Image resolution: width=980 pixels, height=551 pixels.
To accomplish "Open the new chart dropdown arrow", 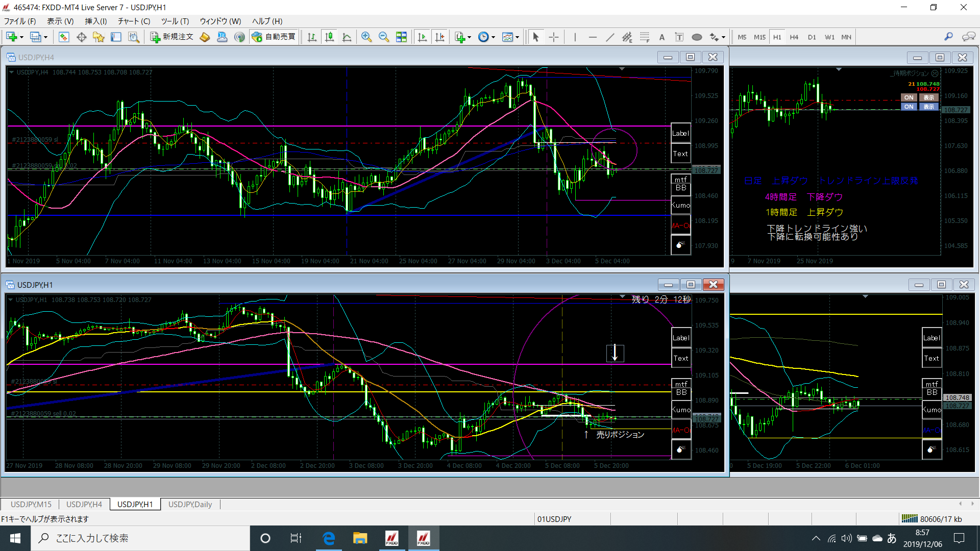I will 21,37.
